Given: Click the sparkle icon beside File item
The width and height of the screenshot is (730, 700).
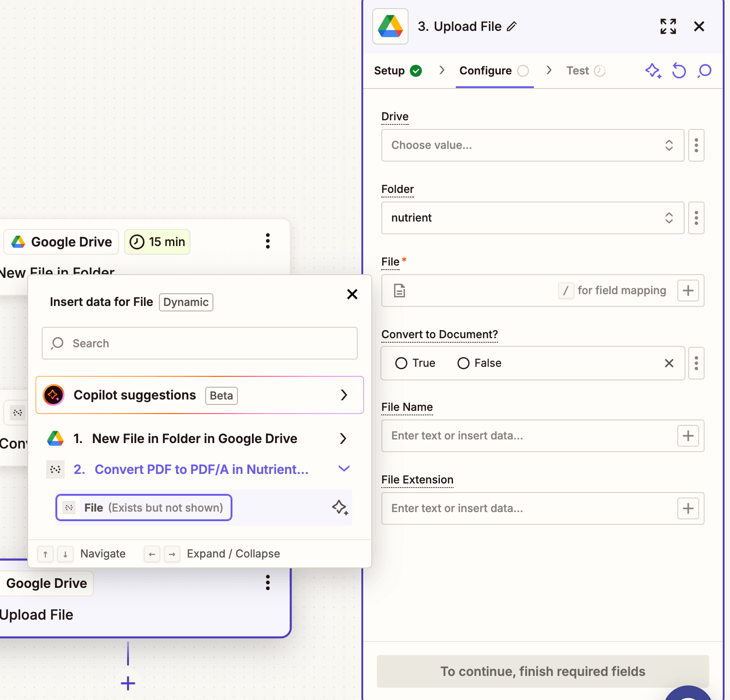Looking at the screenshot, I should point(340,508).
